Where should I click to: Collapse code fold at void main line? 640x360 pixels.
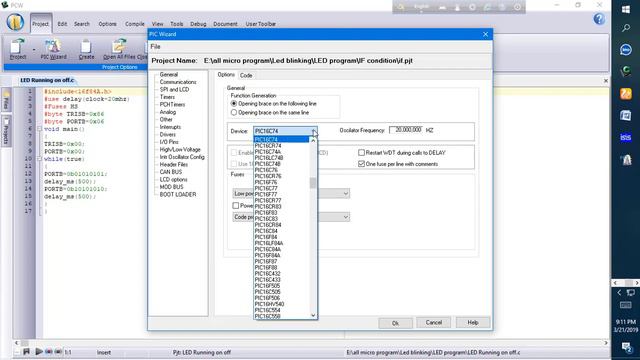pyautogui.click(x=40, y=129)
